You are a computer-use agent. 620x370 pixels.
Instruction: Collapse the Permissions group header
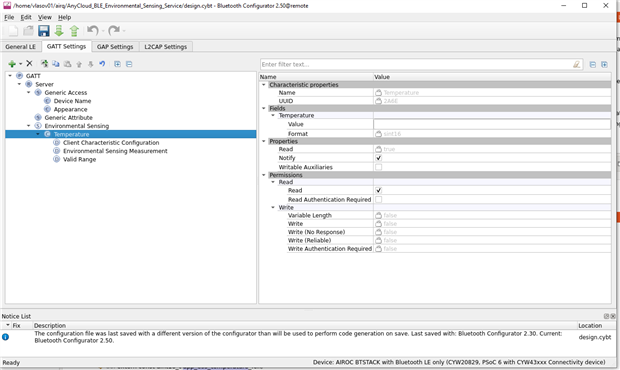[x=264, y=175]
